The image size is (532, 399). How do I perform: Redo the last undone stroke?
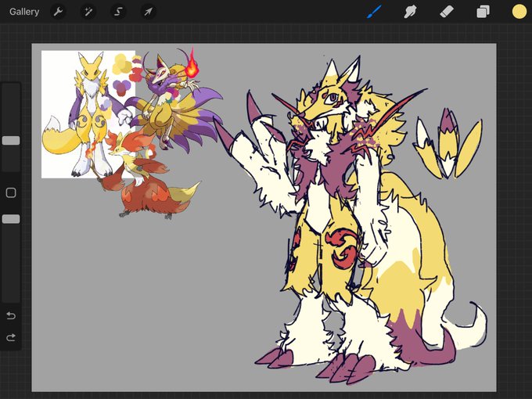click(11, 337)
